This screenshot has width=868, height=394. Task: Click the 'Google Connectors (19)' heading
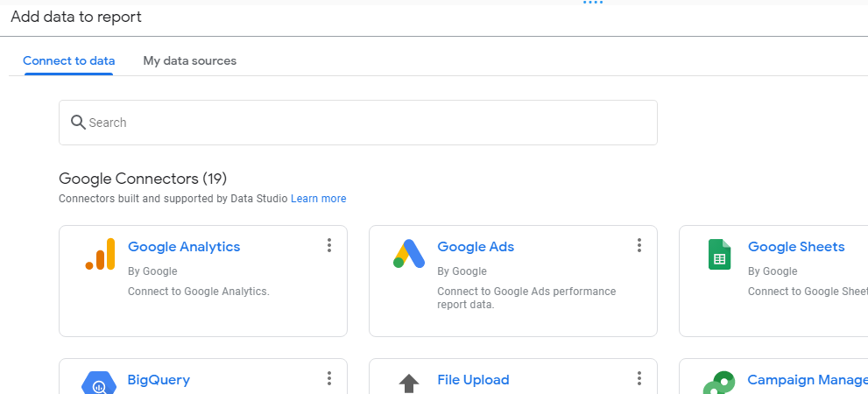click(143, 179)
